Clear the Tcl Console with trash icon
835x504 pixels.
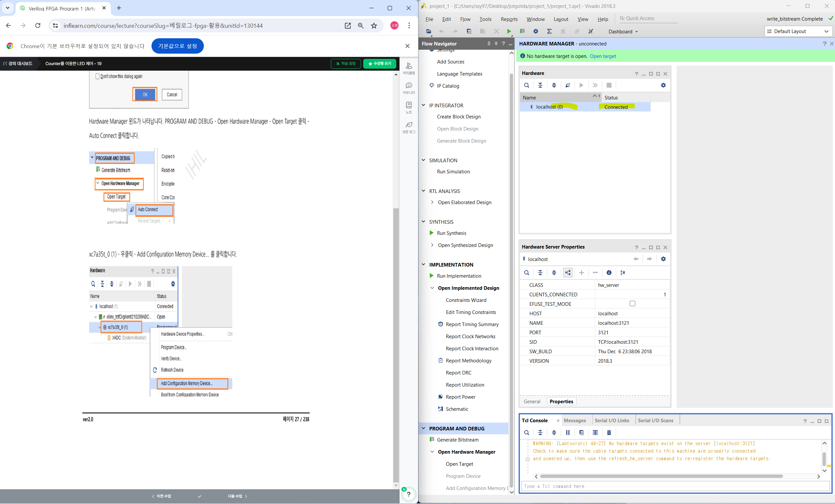tap(609, 432)
